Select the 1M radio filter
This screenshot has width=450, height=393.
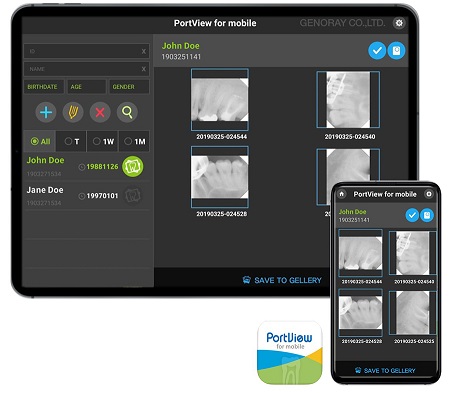pyautogui.click(x=134, y=141)
